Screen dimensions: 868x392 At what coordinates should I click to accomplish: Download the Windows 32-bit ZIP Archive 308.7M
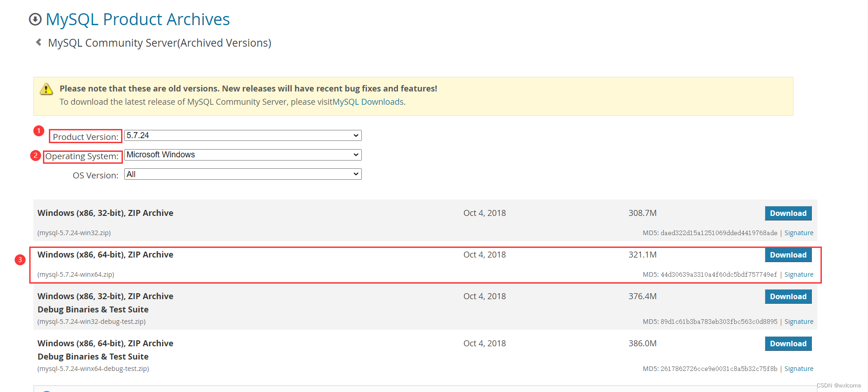pyautogui.click(x=788, y=213)
